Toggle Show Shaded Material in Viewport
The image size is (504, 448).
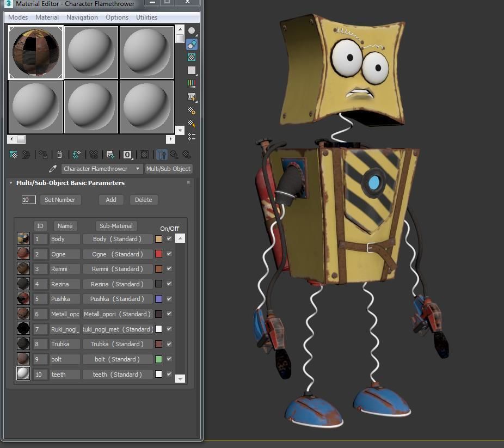click(x=144, y=155)
